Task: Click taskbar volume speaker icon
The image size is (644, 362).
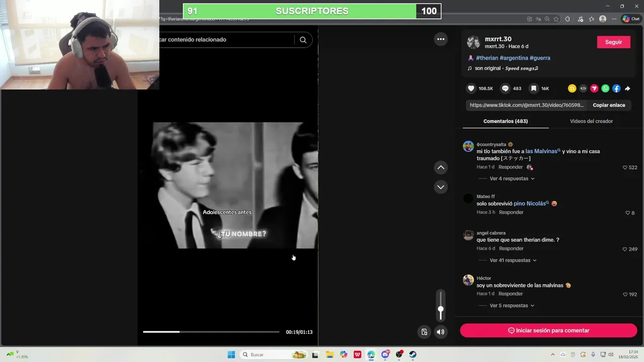Action: [610, 354]
